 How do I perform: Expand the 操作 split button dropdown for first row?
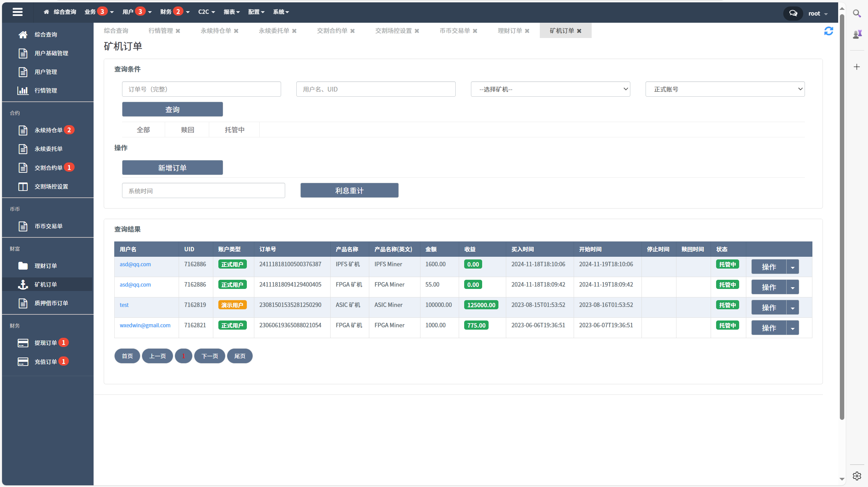point(793,267)
